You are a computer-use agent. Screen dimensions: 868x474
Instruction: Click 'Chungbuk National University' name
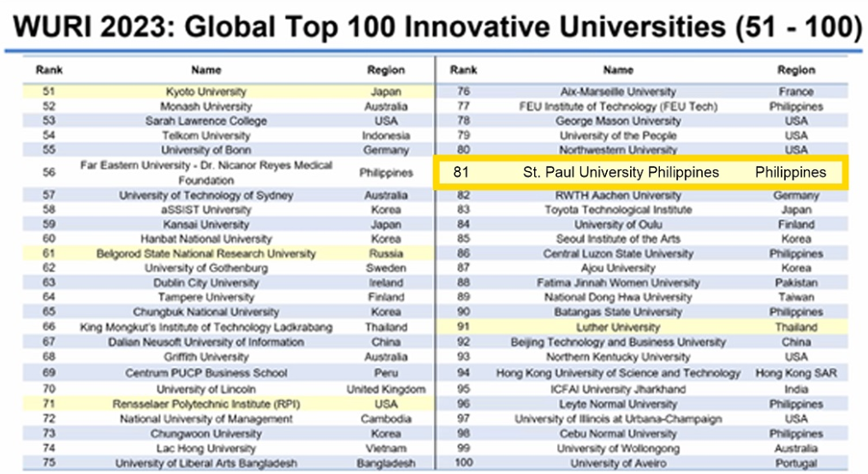click(206, 312)
